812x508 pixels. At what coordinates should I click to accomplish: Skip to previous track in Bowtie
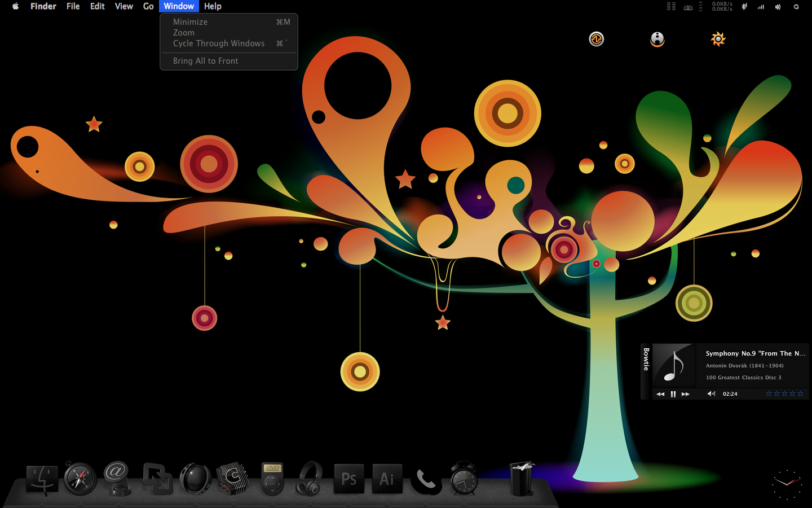[660, 394]
